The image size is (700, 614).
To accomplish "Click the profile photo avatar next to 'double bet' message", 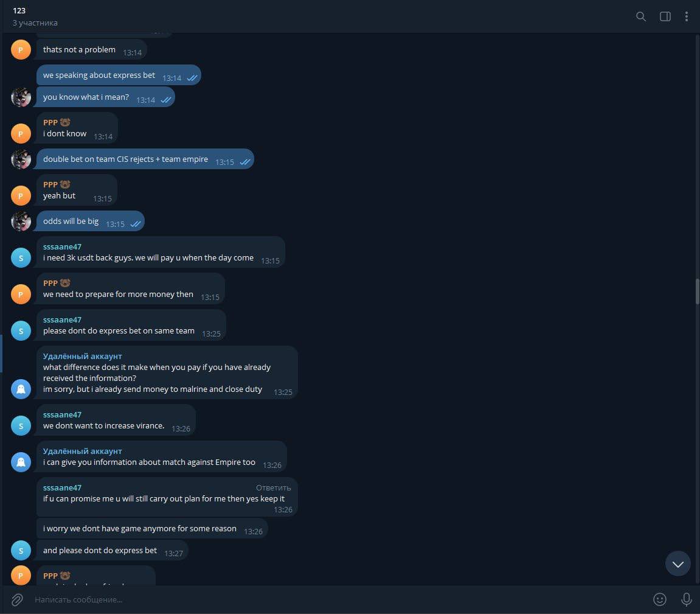I will [21, 159].
